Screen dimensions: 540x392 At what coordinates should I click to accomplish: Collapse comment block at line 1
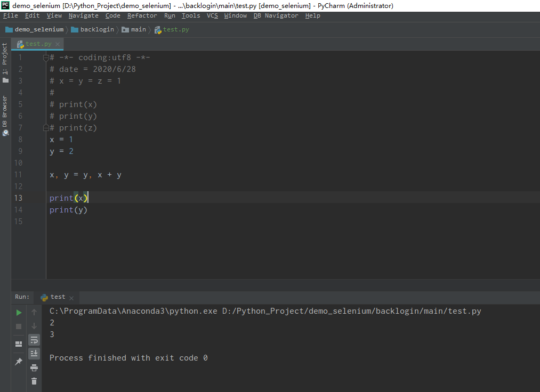click(46, 58)
